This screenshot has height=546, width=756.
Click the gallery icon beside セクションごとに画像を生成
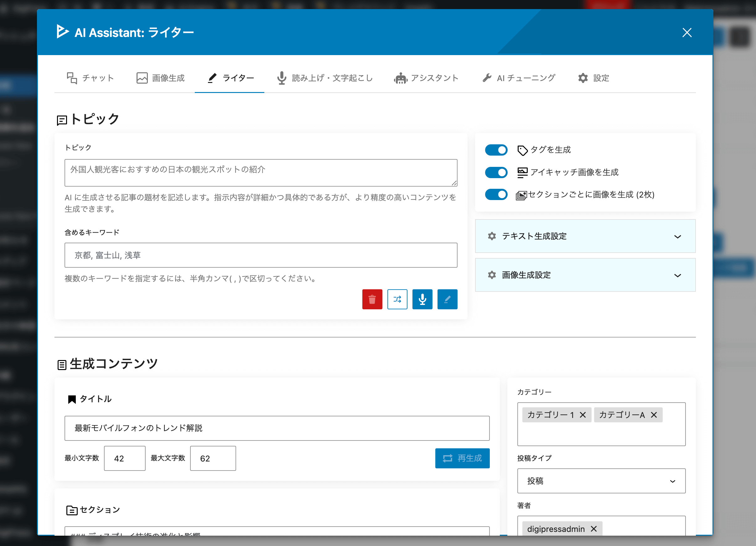pos(521,195)
